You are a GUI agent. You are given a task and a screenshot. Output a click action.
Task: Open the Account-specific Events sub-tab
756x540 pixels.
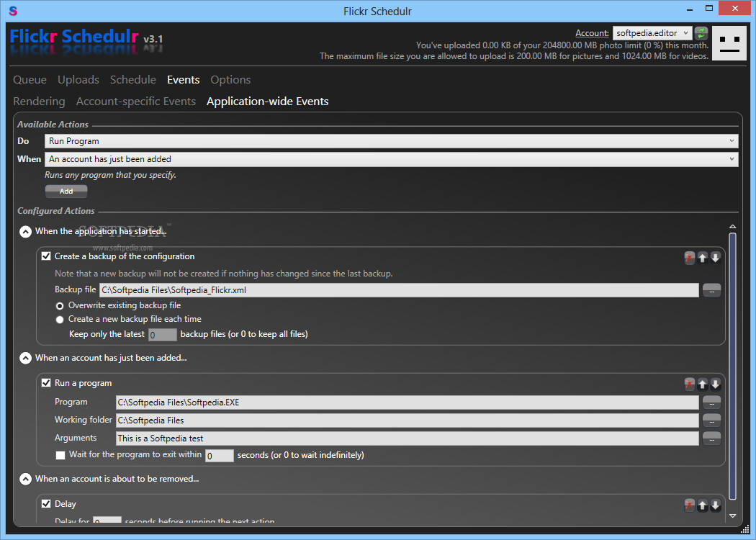136,102
